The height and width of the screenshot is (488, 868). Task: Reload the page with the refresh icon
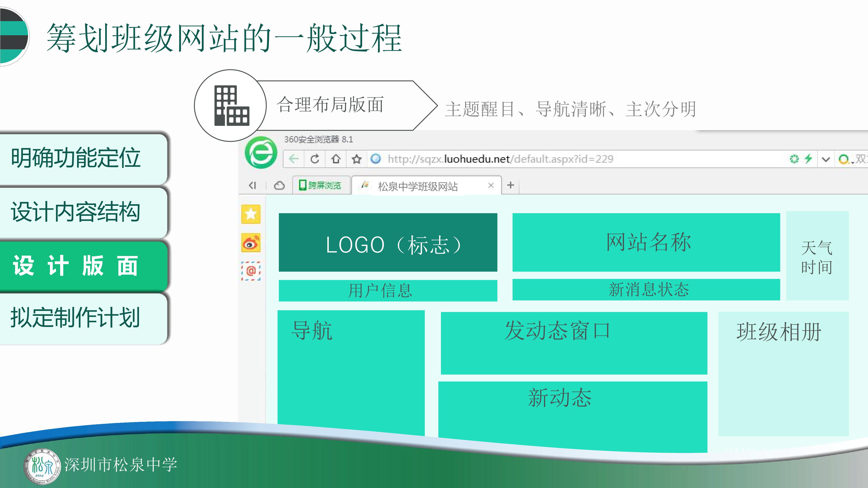click(315, 159)
